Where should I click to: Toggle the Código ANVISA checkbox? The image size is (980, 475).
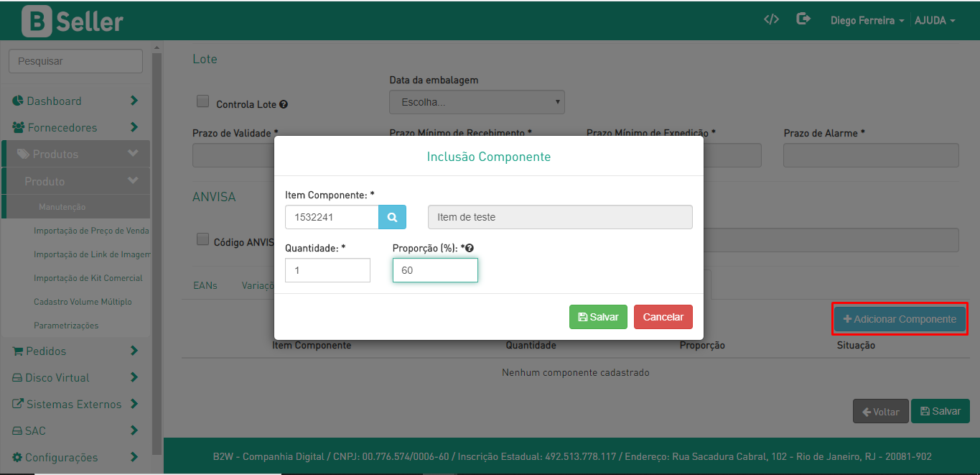(x=202, y=240)
